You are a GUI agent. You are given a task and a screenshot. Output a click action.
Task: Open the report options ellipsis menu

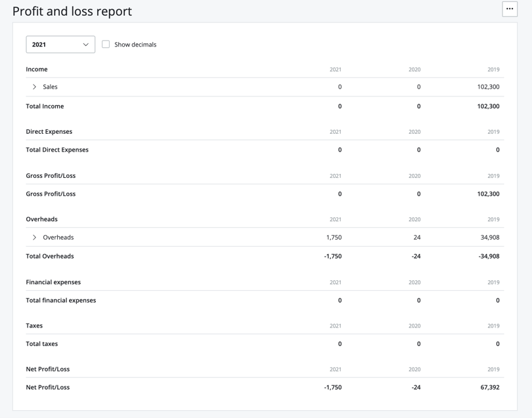[x=510, y=9]
